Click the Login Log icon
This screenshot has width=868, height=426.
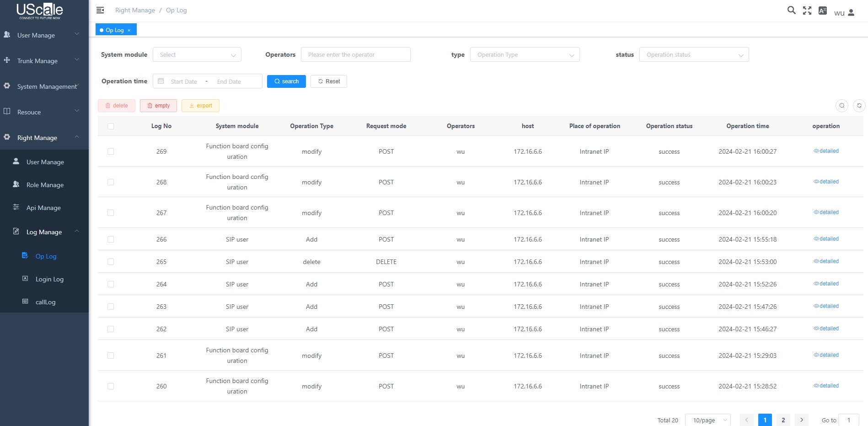pos(25,278)
